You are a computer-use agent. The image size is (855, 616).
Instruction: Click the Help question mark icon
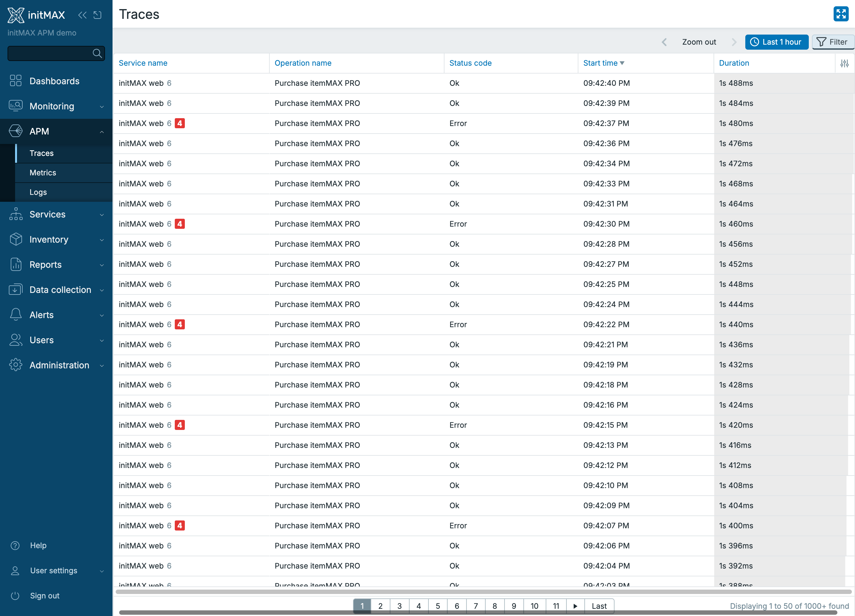point(15,546)
